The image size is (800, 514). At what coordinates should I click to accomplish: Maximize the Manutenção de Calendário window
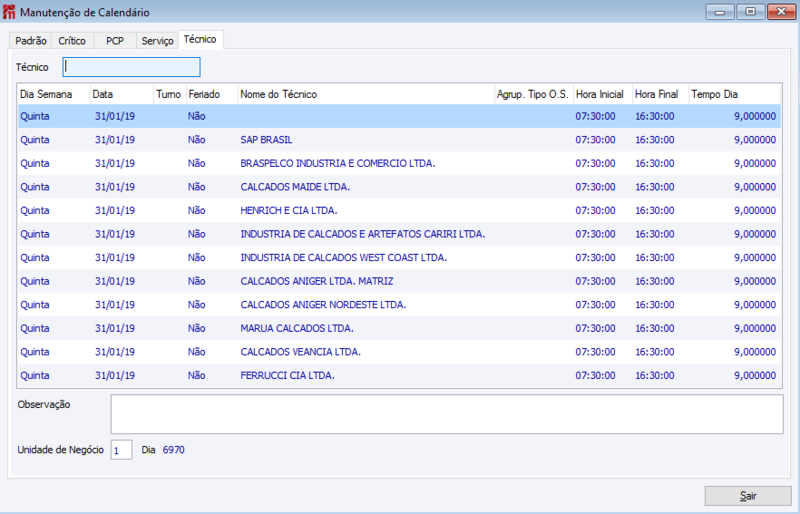tap(751, 12)
